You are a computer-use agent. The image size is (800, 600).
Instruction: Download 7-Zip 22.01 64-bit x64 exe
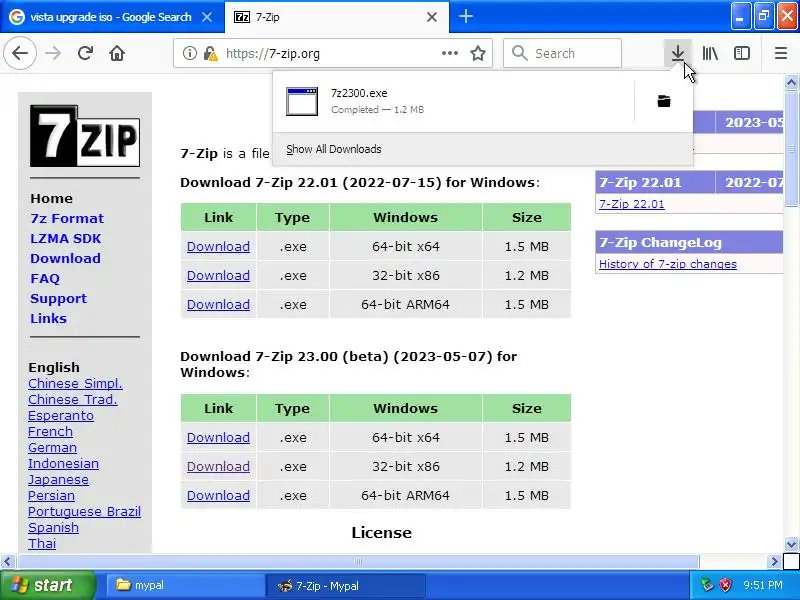tap(218, 246)
